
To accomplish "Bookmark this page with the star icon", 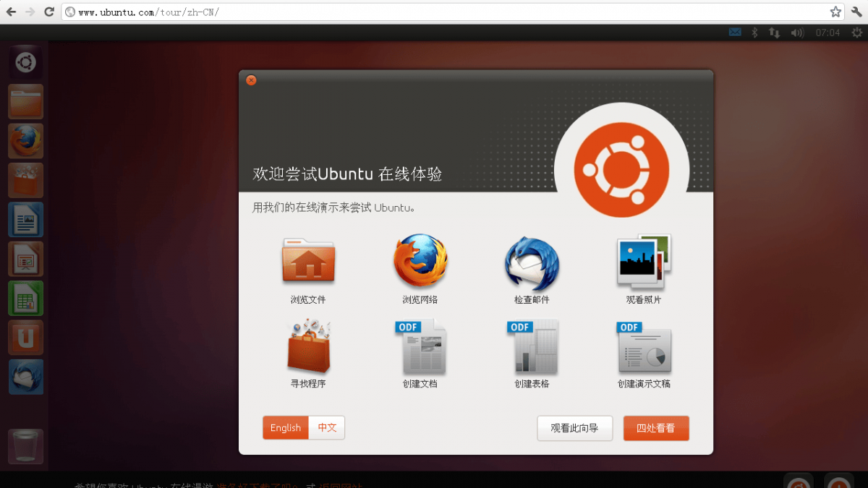I will [x=835, y=12].
